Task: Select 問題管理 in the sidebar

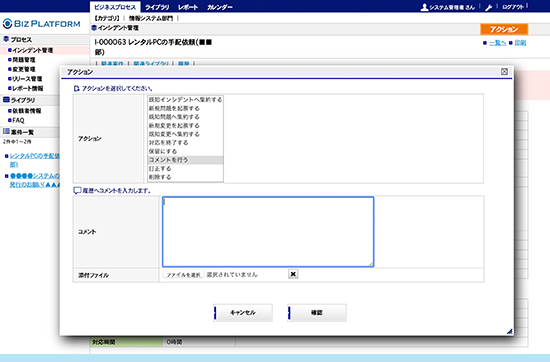Action: [24, 60]
